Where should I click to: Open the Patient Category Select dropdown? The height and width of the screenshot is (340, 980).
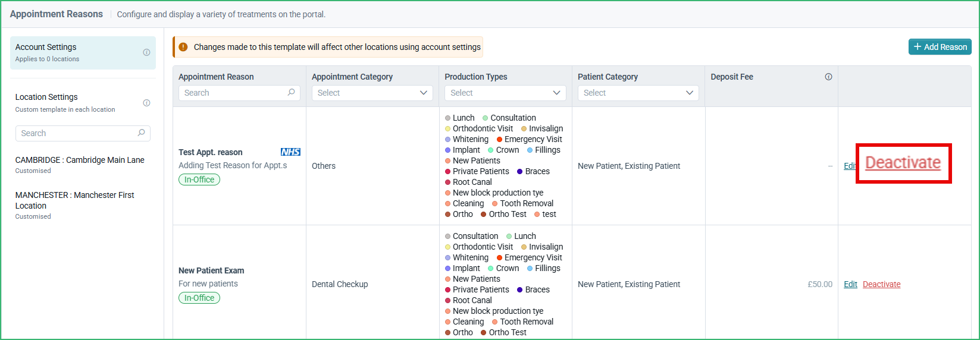coord(638,93)
